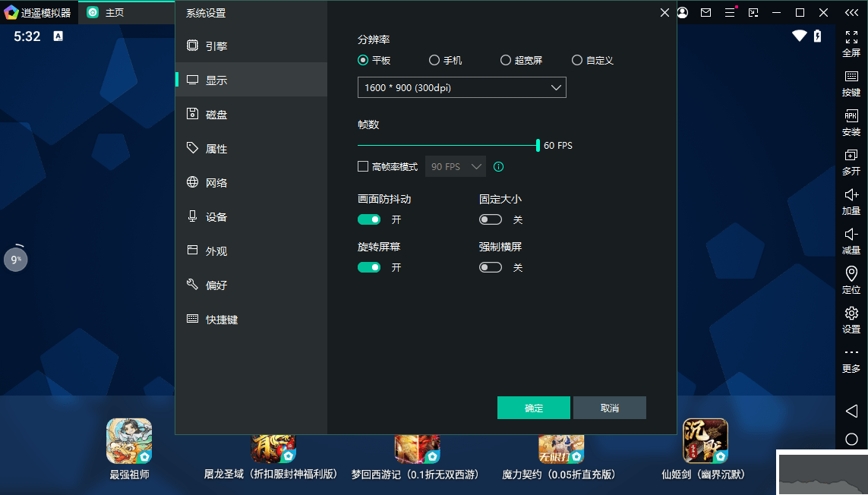Enable 强制横屏 forced landscape toggle
The image size is (868, 495).
[x=490, y=267]
